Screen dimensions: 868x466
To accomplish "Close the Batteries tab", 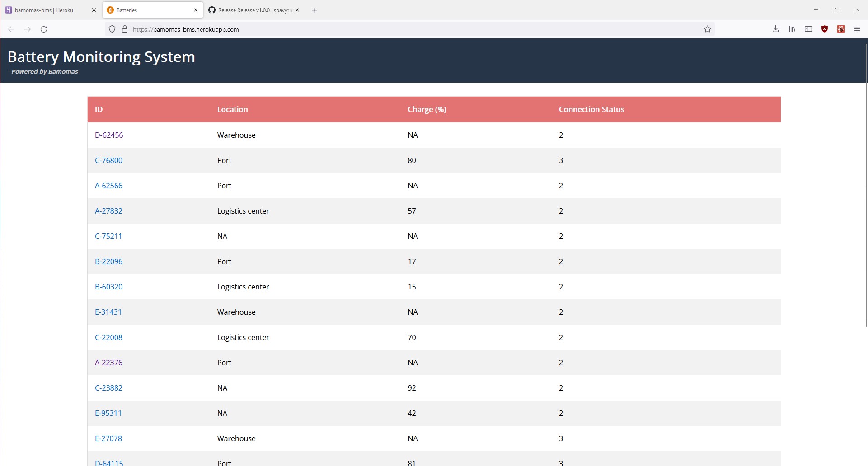I will point(195,10).
